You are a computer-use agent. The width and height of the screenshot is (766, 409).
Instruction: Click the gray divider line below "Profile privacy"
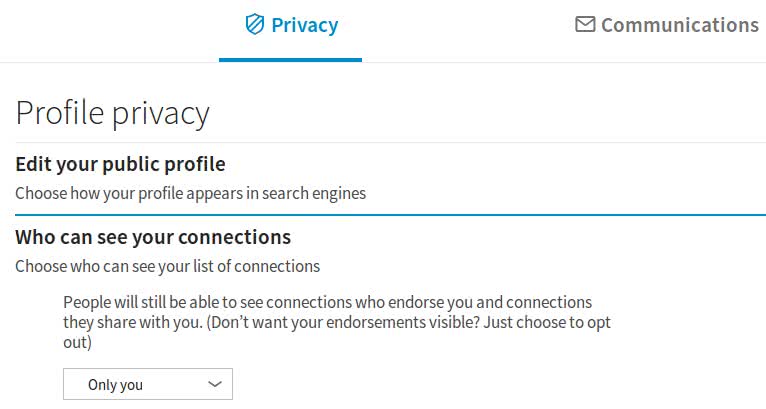pyautogui.click(x=390, y=143)
